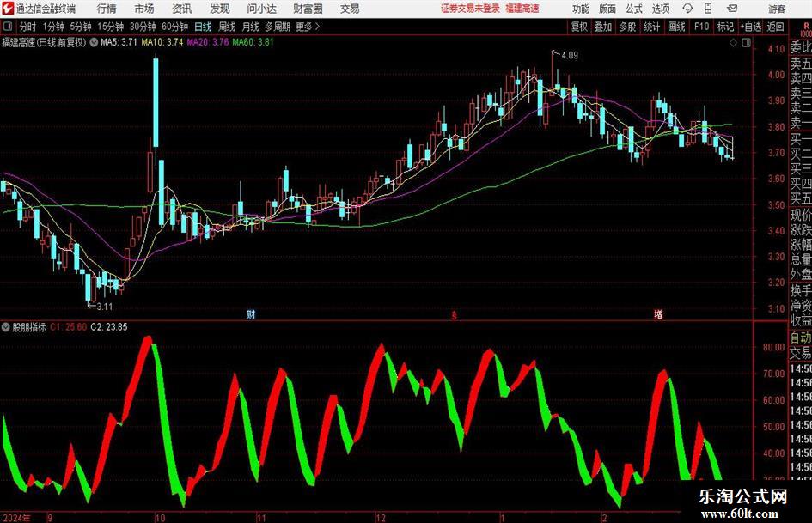The image size is (812, 523).
Task: Click the 统计 statistics button
Action: pyautogui.click(x=651, y=27)
